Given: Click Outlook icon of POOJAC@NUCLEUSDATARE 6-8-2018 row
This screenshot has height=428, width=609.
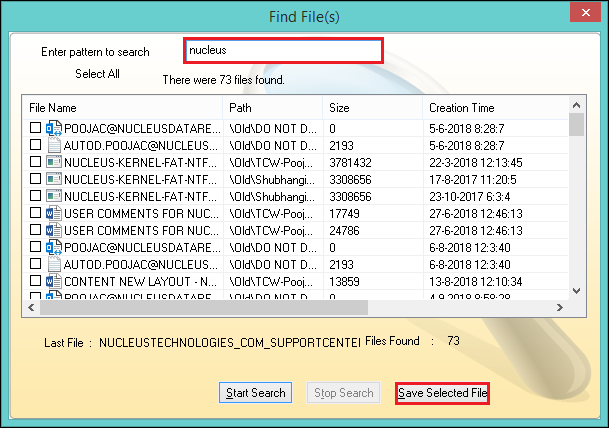Looking at the screenshot, I should click(x=54, y=247).
